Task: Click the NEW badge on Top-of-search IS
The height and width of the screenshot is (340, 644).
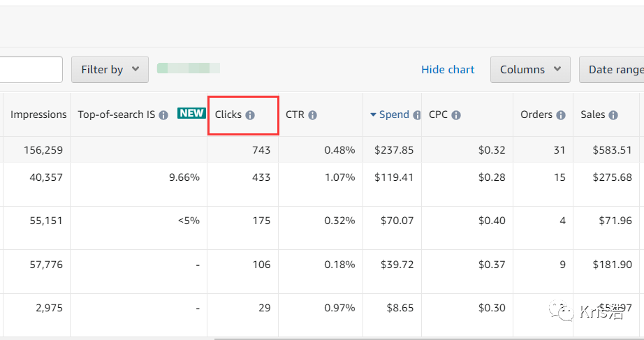Action: [x=191, y=113]
